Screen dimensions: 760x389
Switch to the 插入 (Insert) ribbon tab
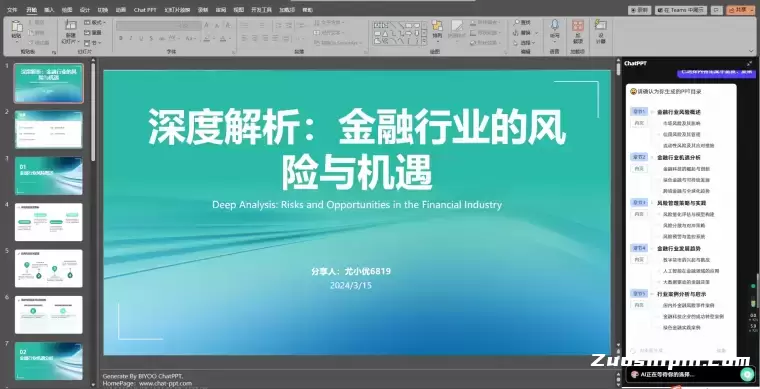49,10
